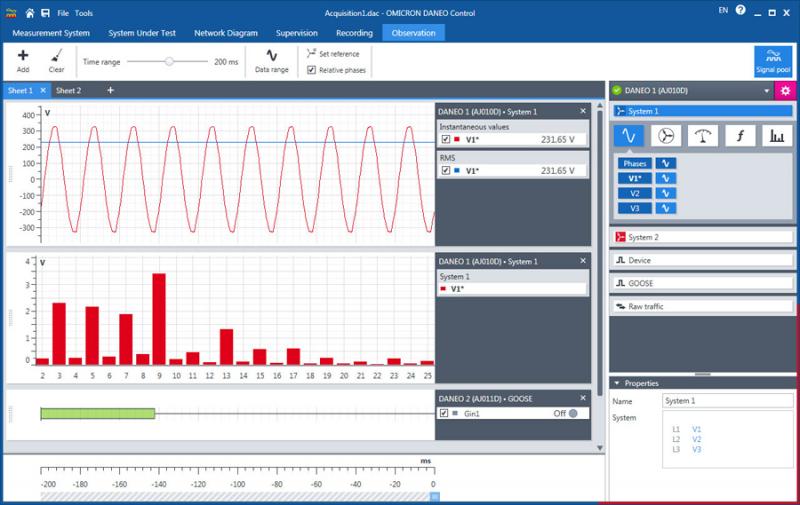This screenshot has height=505, width=800.
Task: Click the timeline position handle at 0 ms
Action: pyautogui.click(x=435, y=496)
